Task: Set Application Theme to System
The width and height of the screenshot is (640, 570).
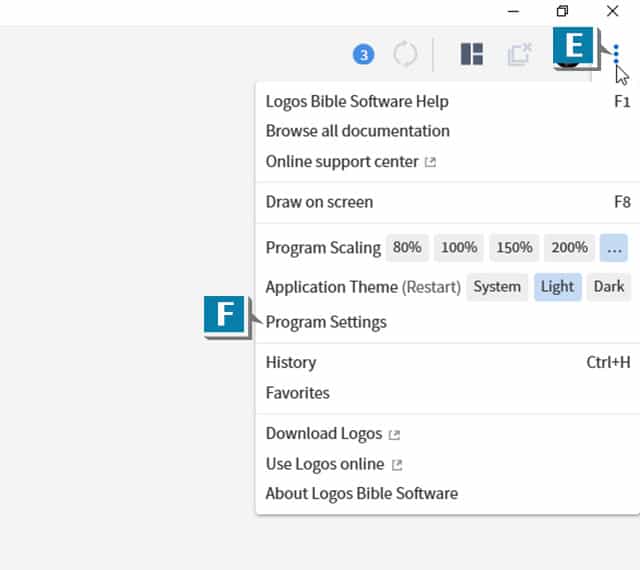Action: (x=497, y=287)
